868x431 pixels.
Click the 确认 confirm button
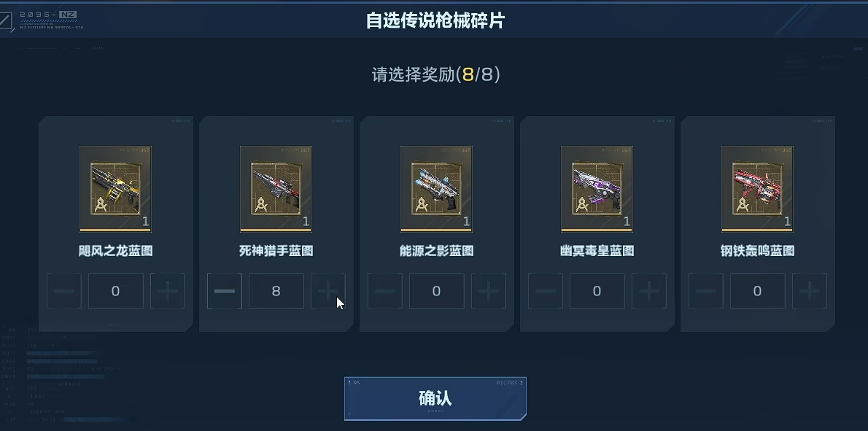pos(435,398)
